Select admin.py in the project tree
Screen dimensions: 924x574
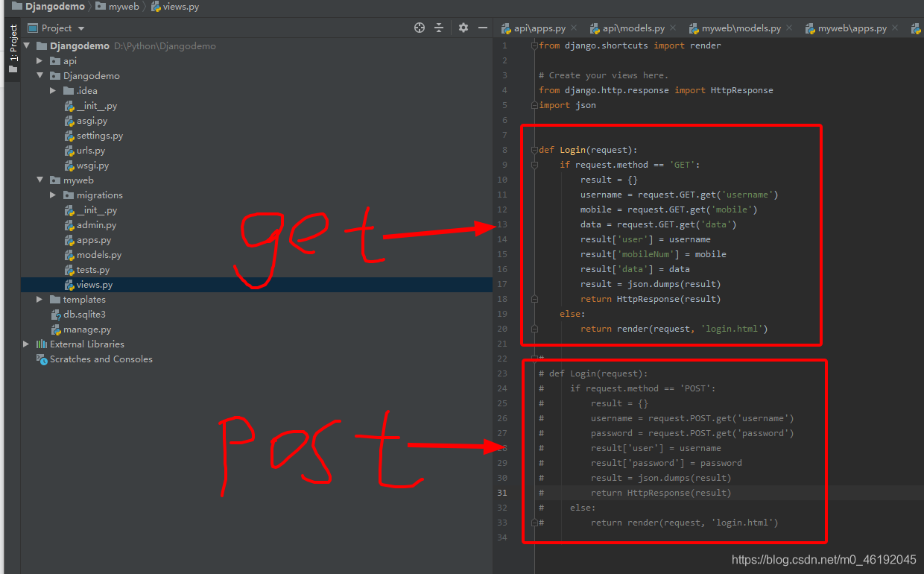point(96,225)
